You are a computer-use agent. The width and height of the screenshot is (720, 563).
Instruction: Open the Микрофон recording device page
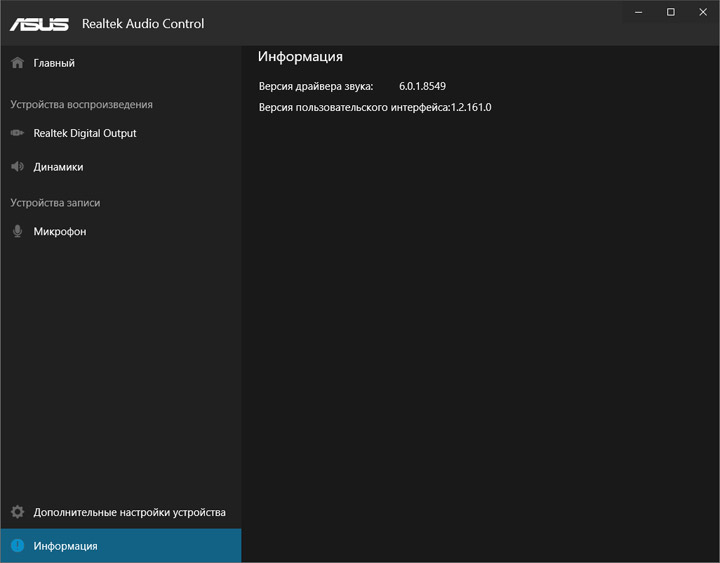coord(60,231)
